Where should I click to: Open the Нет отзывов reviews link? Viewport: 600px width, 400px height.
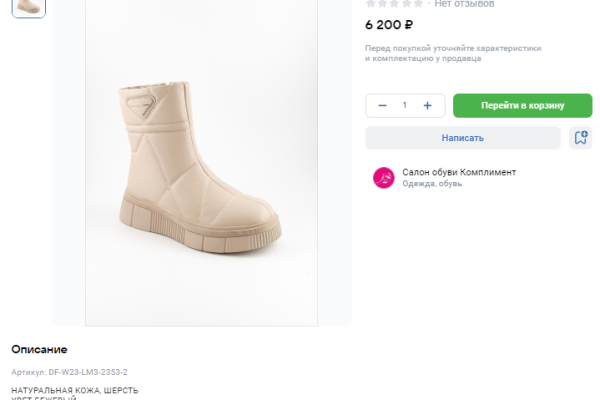(x=464, y=4)
